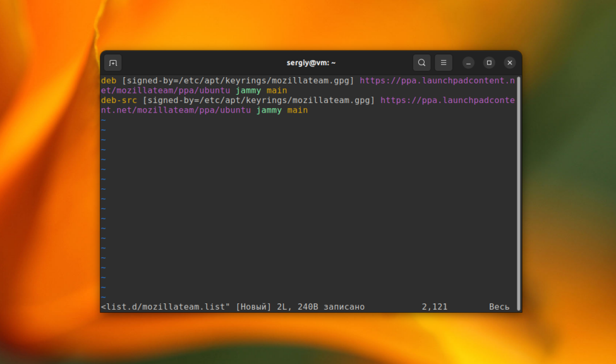Screen dimensions: 616x364
Task: Click signed-by option in the deb line
Action: pyautogui.click(x=238, y=81)
